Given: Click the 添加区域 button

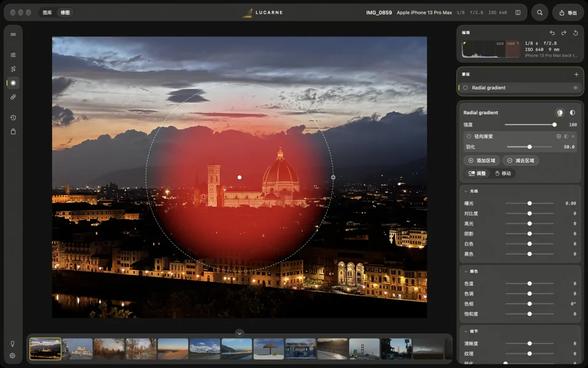Looking at the screenshot, I should [x=482, y=160].
